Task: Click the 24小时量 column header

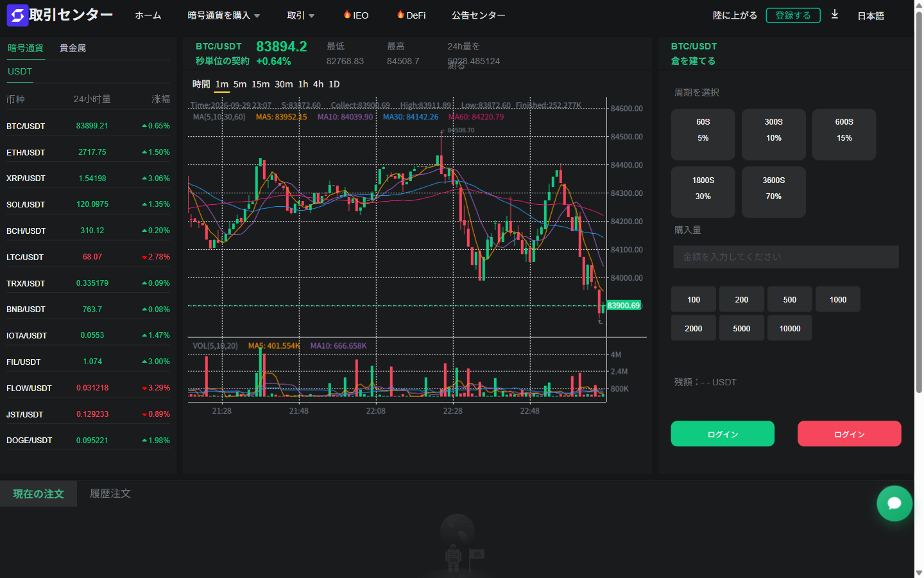Action: pos(92,99)
